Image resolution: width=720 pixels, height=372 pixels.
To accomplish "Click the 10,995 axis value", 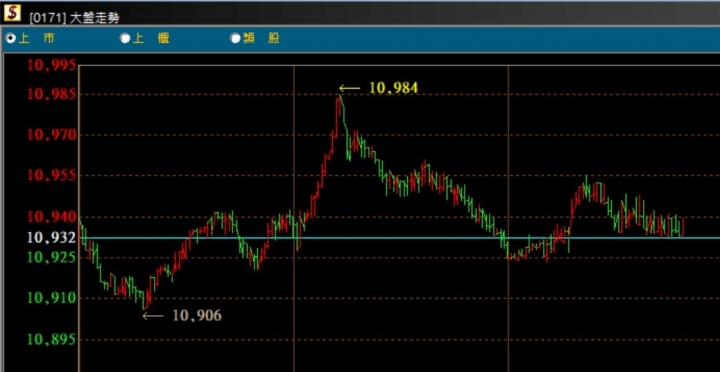I will [51, 65].
